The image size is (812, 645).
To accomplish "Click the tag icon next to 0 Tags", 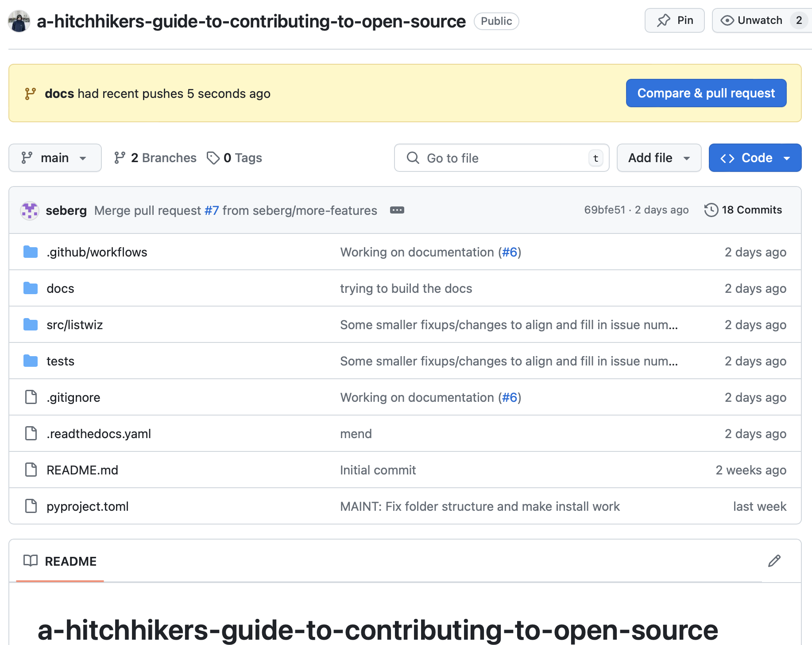I will click(x=213, y=158).
